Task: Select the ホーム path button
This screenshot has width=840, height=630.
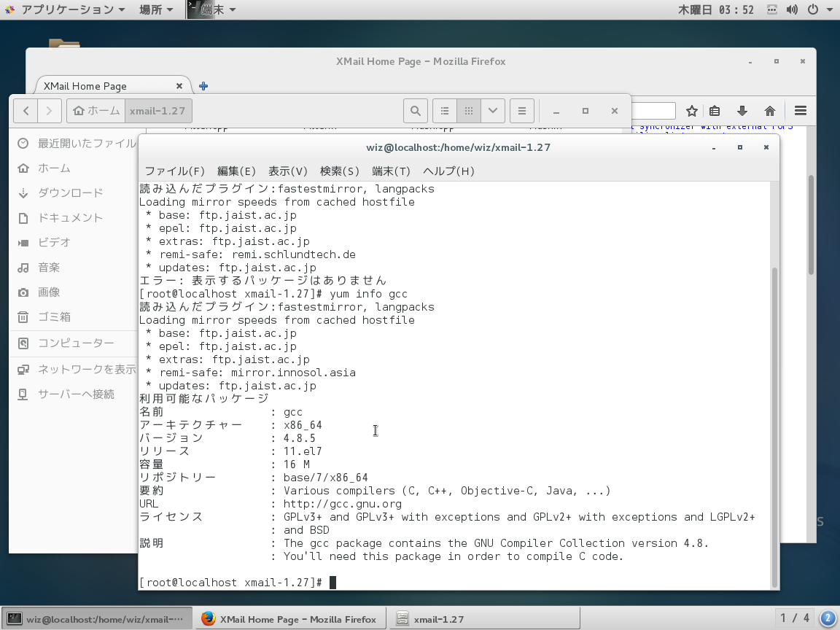Action: pyautogui.click(x=96, y=111)
